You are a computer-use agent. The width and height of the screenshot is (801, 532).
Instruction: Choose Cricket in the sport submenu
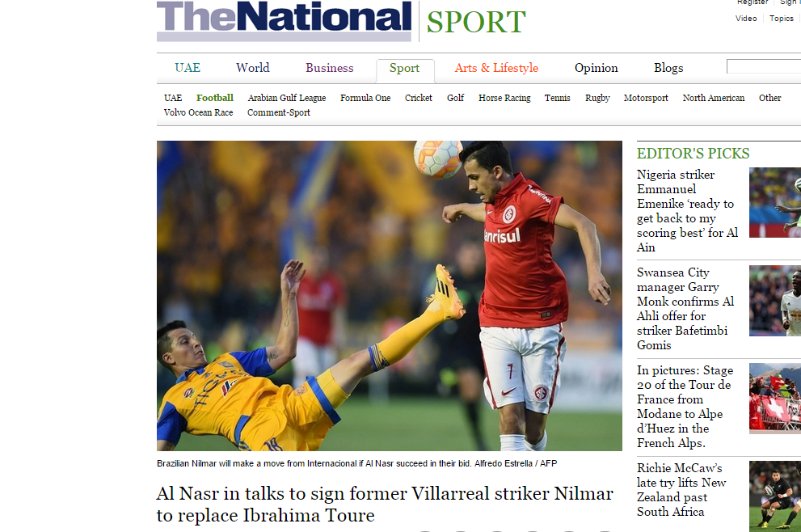(x=419, y=98)
